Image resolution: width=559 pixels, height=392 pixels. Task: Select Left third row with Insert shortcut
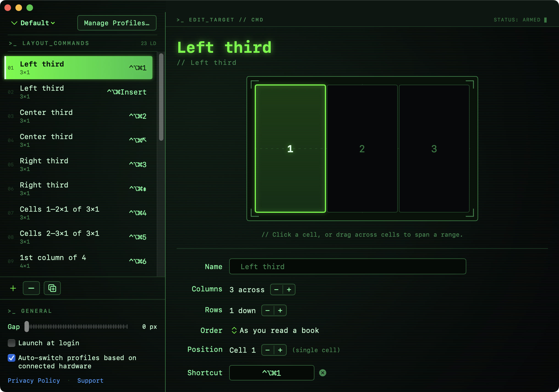pos(79,92)
